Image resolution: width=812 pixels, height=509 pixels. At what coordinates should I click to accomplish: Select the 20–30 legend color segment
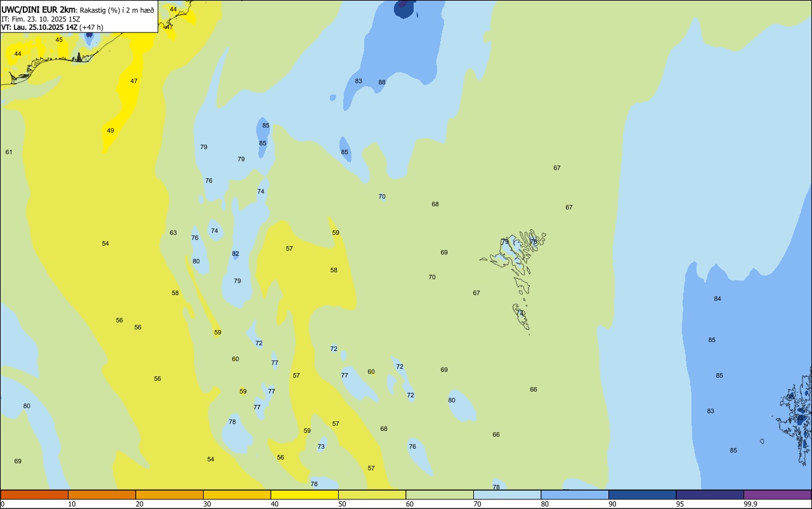point(169,494)
